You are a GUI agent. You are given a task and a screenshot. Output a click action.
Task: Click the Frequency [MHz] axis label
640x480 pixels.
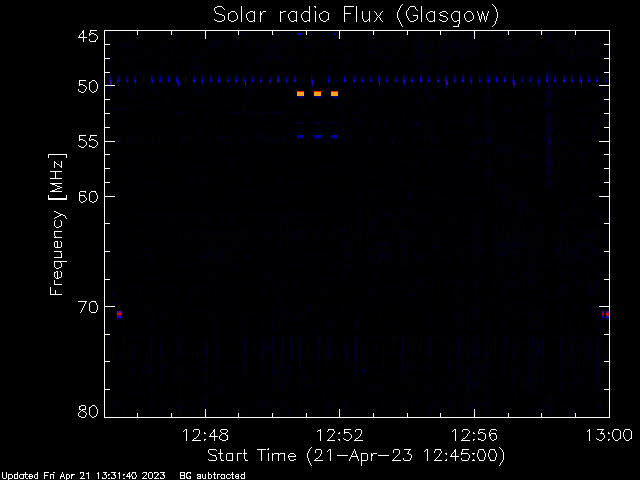[x=57, y=224]
